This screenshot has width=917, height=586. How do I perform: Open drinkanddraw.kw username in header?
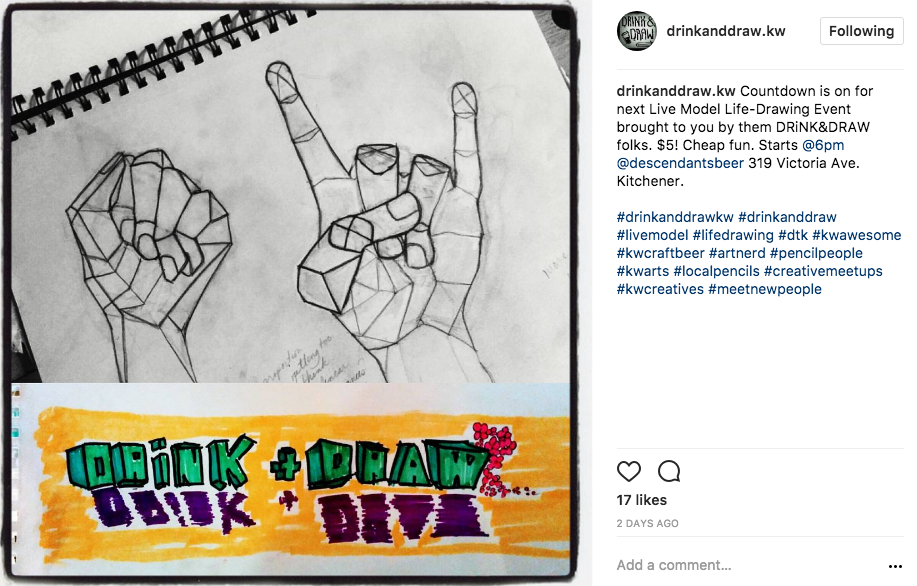(726, 31)
